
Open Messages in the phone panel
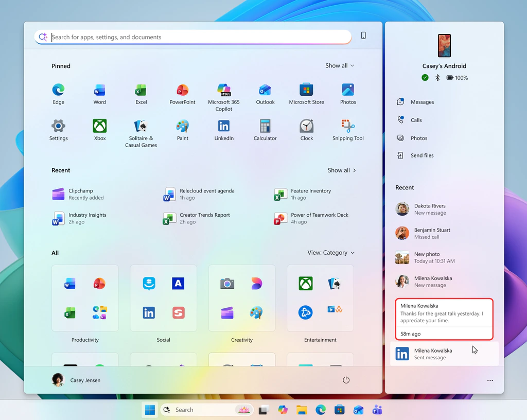(415, 102)
